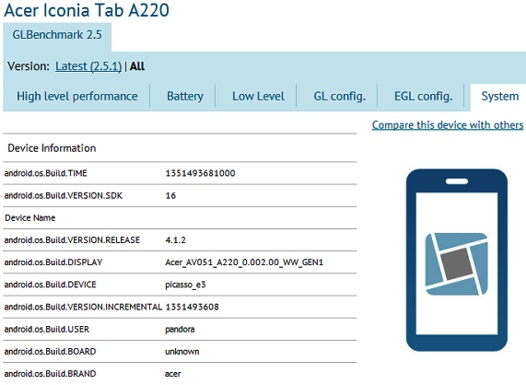Select the android.os.Build.VERSION.INCREMENTAL label

[x=83, y=307]
